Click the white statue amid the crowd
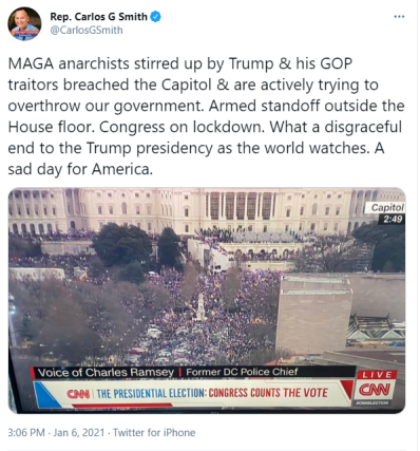The width and height of the screenshot is (420, 451). tap(201, 307)
